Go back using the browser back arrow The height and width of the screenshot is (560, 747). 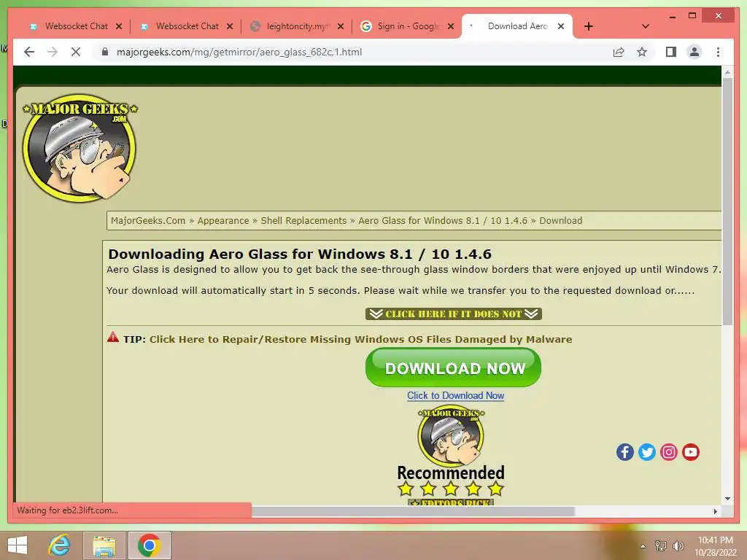point(29,52)
